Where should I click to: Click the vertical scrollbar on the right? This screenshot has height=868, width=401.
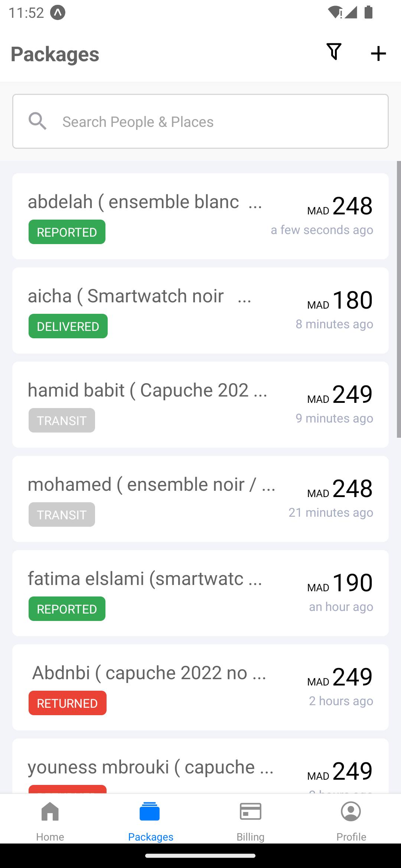click(399, 299)
